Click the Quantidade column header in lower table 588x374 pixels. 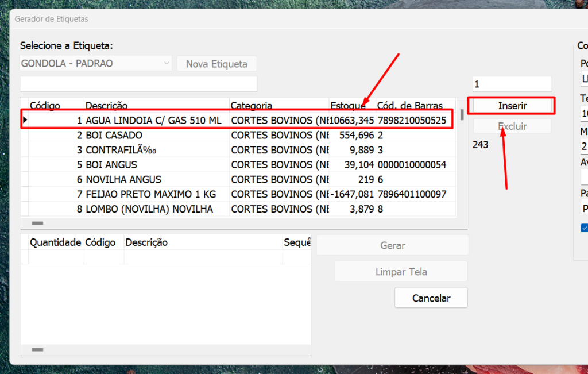(55, 242)
